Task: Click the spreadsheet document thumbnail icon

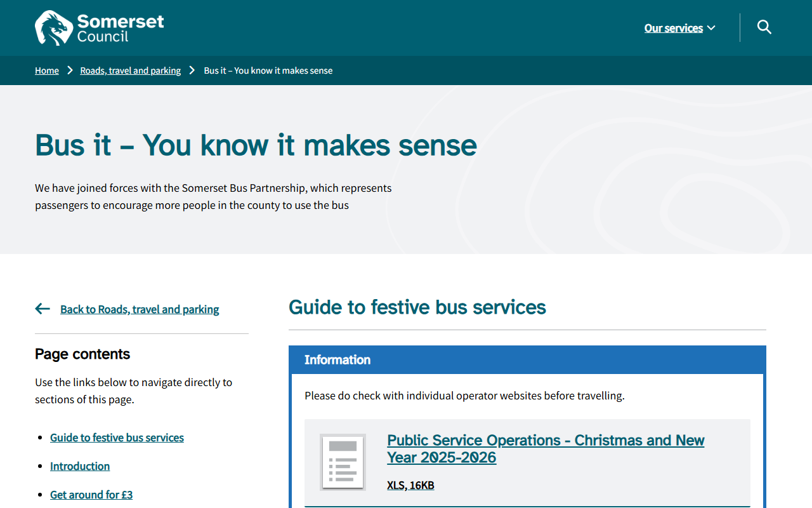Action: 343,462
